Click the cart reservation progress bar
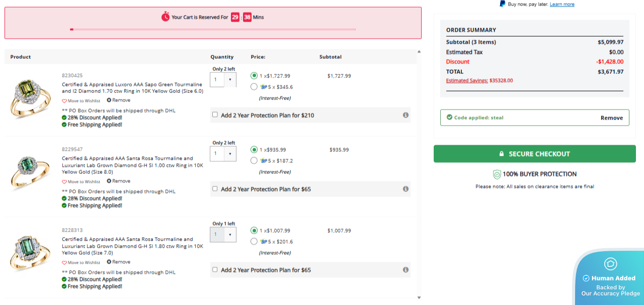 point(213,29)
